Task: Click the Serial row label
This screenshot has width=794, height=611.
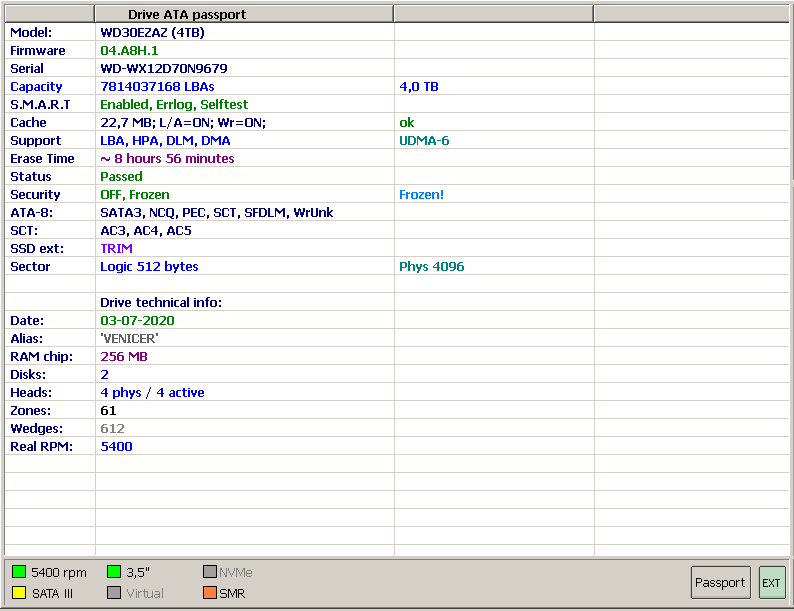Action: (x=27, y=68)
